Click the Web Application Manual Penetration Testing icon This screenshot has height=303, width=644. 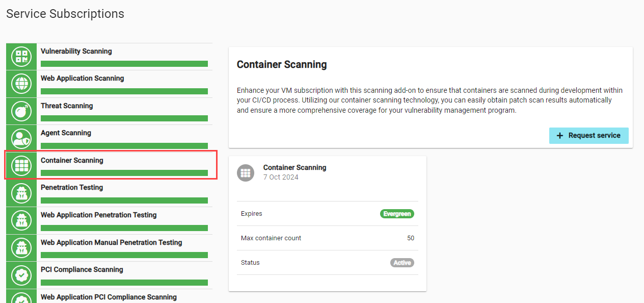click(x=21, y=247)
